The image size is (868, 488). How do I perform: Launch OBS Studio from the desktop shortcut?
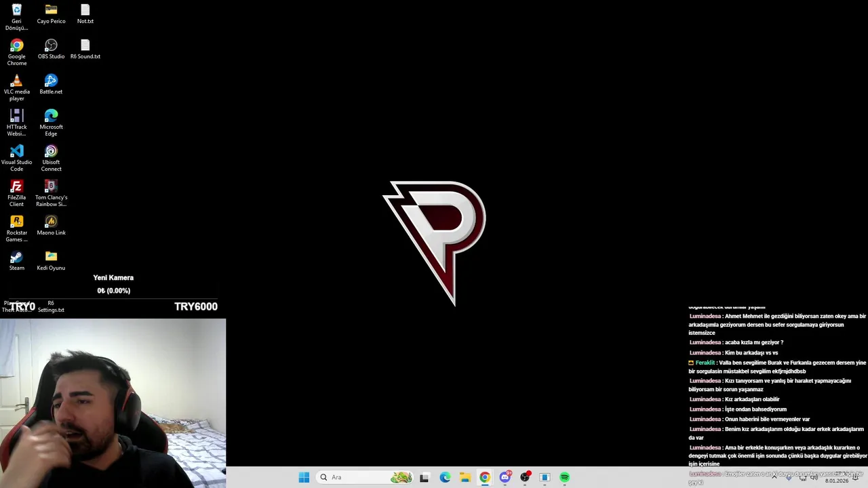pyautogui.click(x=51, y=49)
